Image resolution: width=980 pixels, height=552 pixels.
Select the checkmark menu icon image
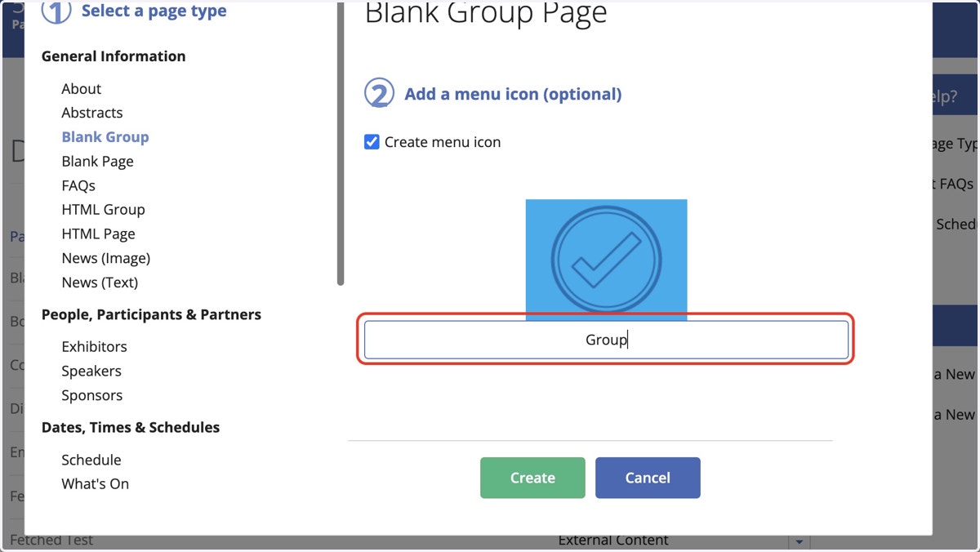(606, 260)
